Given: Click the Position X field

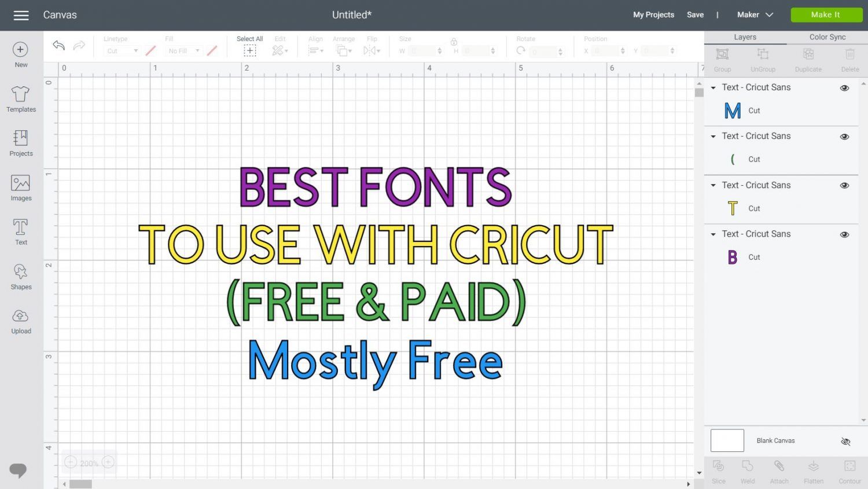Looking at the screenshot, I should pos(609,51).
